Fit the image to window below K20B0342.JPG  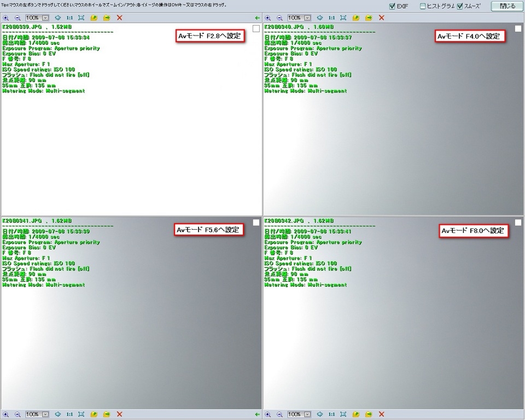[x=343, y=415]
